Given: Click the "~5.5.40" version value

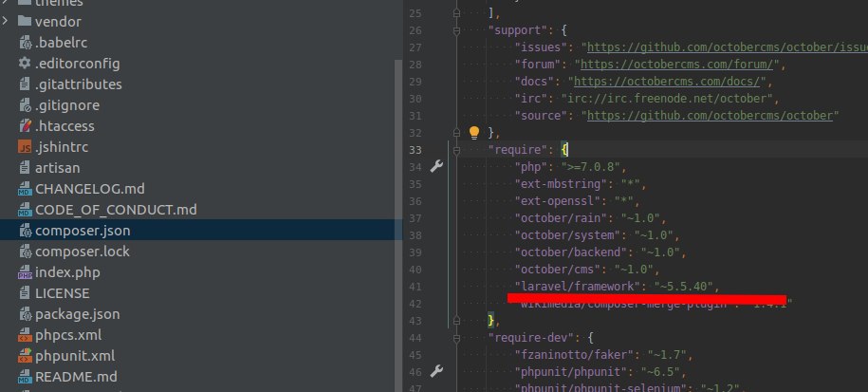Looking at the screenshot, I should click(683, 287).
